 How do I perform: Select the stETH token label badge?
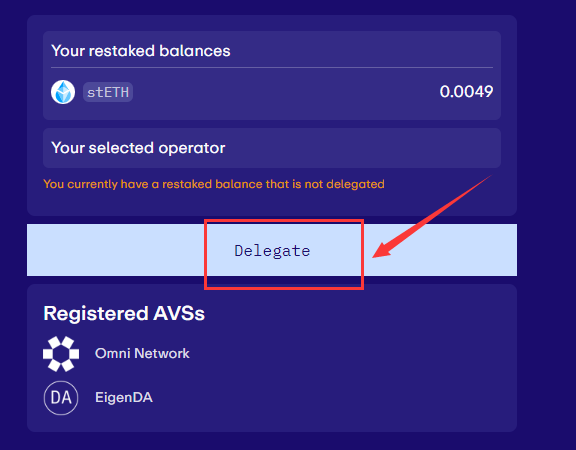click(108, 92)
